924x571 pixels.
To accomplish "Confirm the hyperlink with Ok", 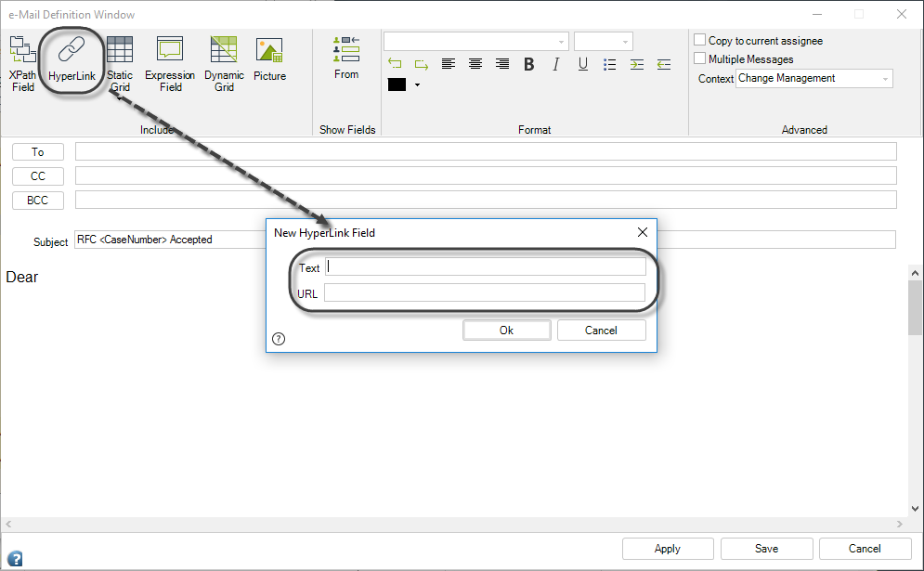I will point(507,330).
